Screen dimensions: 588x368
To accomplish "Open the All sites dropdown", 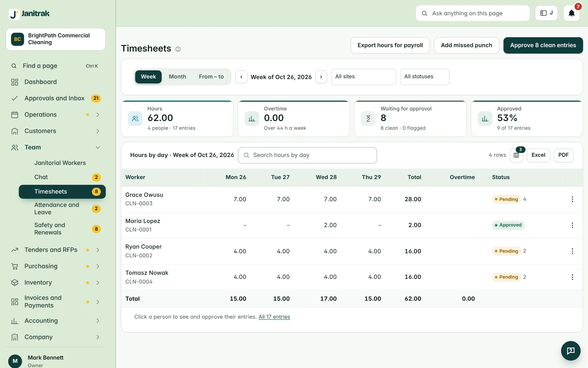I will click(363, 77).
